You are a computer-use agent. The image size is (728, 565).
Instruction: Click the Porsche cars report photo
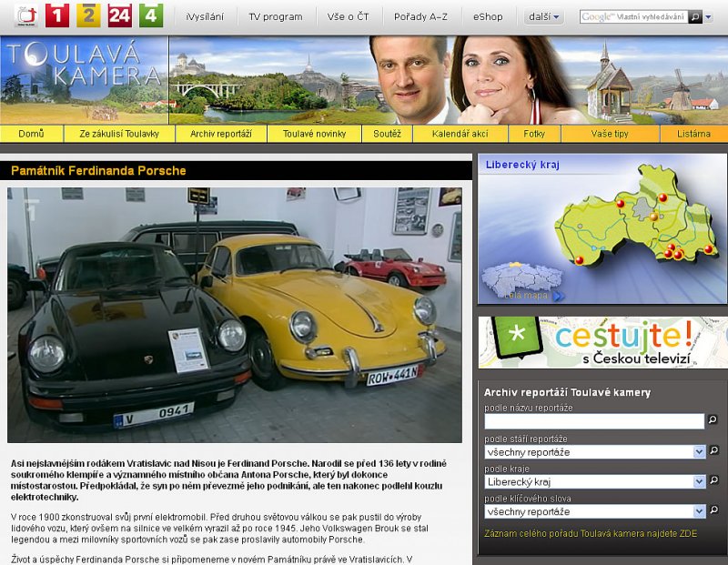coord(235,315)
